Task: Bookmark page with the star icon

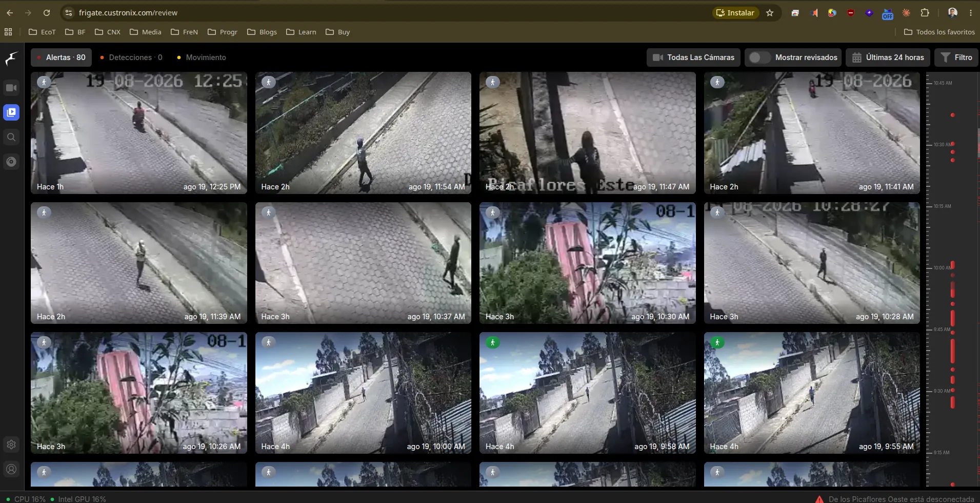Action: 770,13
